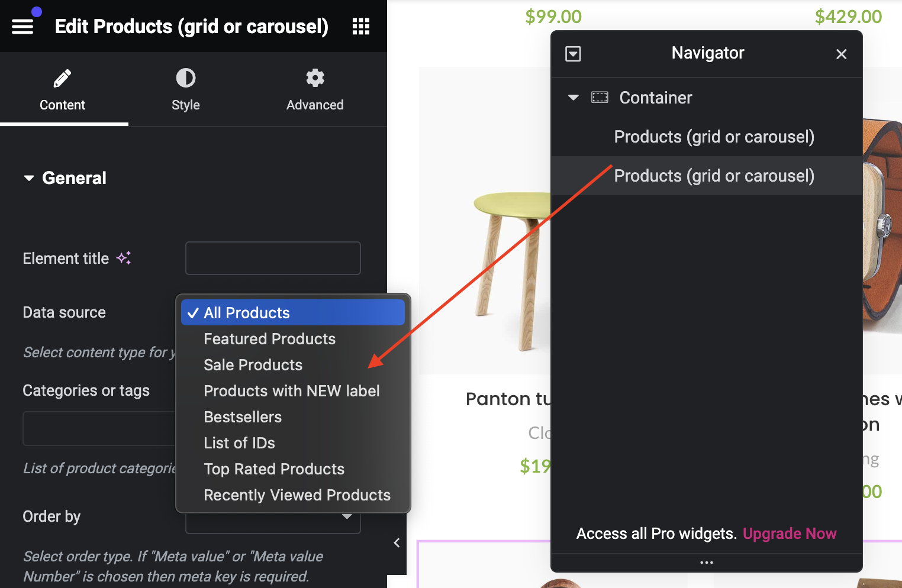The width and height of the screenshot is (902, 588).
Task: Click the Style tab half-circle icon
Action: coord(185,78)
